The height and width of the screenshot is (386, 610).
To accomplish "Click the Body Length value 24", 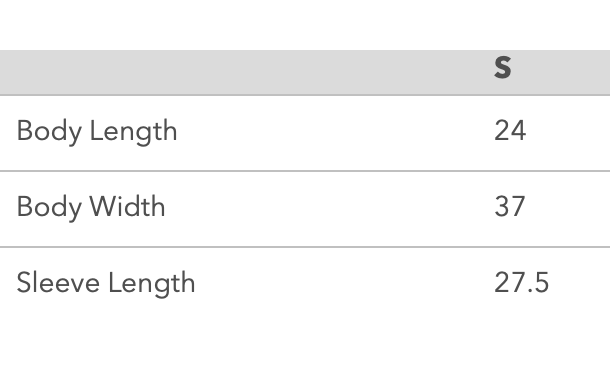I will [x=510, y=131].
